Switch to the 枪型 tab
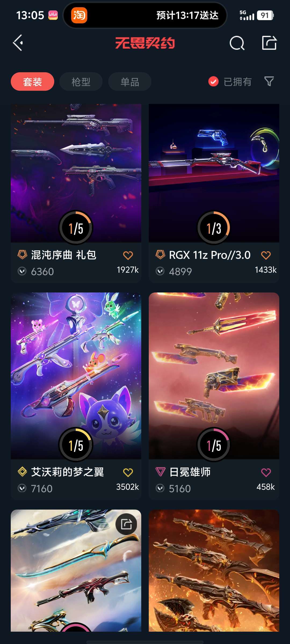 (x=81, y=82)
